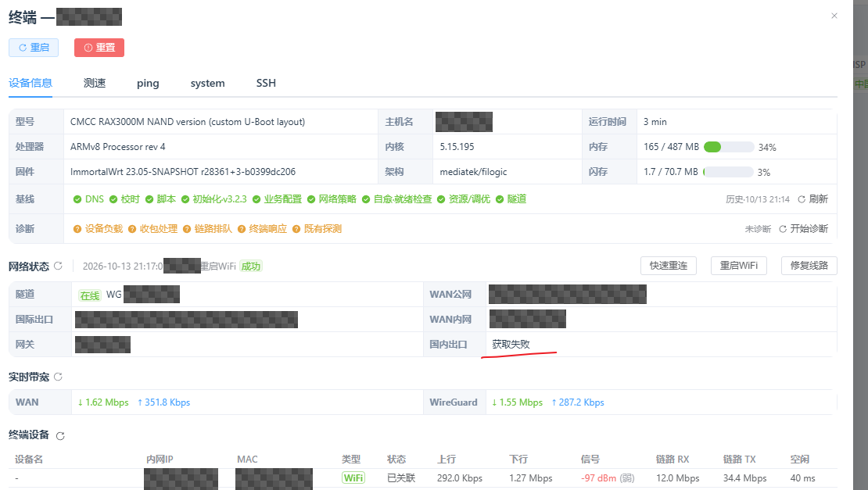Click the 网络策略 baseline item
The height and width of the screenshot is (490, 868).
(332, 199)
